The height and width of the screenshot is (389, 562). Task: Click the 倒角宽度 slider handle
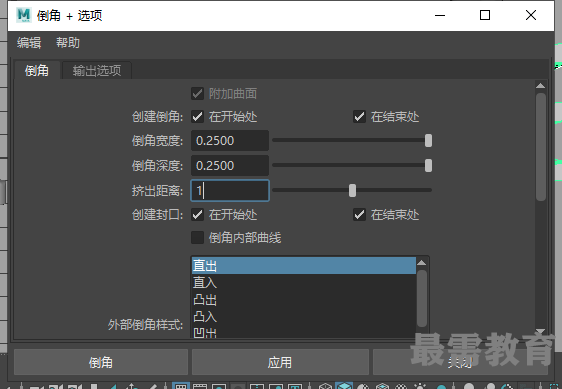428,141
